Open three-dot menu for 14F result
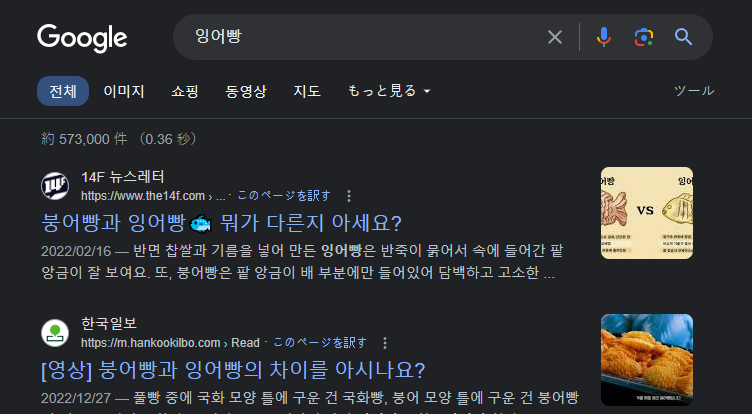The image size is (752, 414). click(x=349, y=196)
